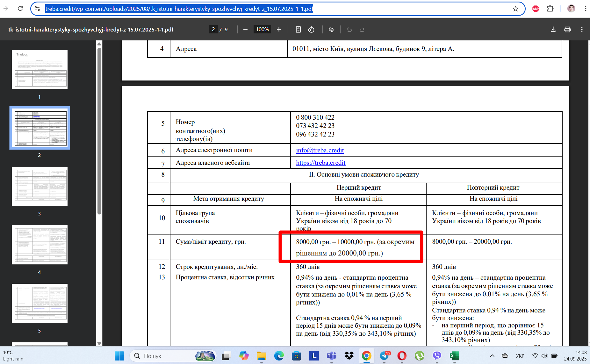Follow the https://treba.credit link

pyautogui.click(x=320, y=163)
